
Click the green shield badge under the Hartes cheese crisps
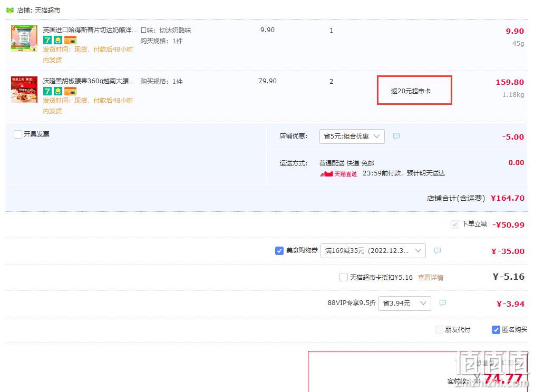58,40
